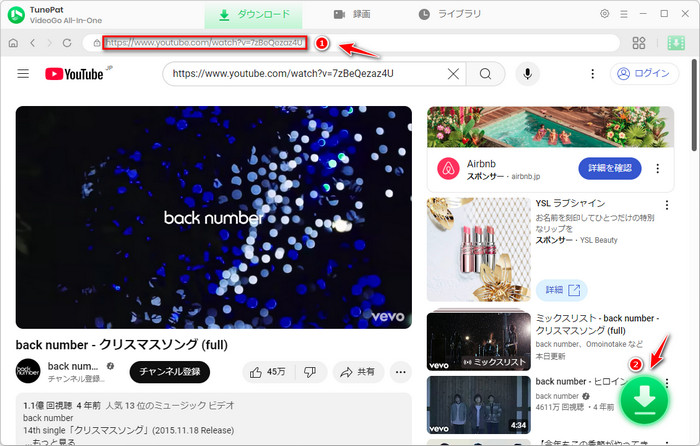Open Airbnb ad options menu
The width and height of the screenshot is (700, 446).
tap(657, 168)
